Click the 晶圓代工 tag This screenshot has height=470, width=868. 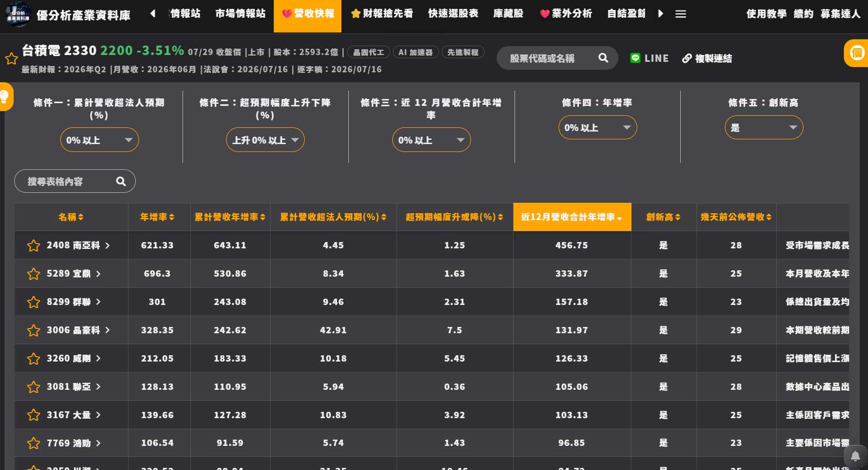369,52
